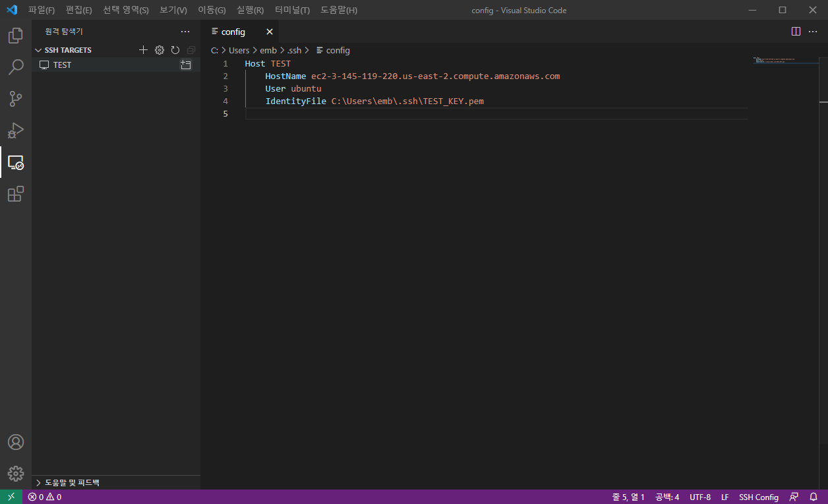Click the config breadcrumb segment
The height and width of the screenshot is (504, 828).
click(334, 50)
